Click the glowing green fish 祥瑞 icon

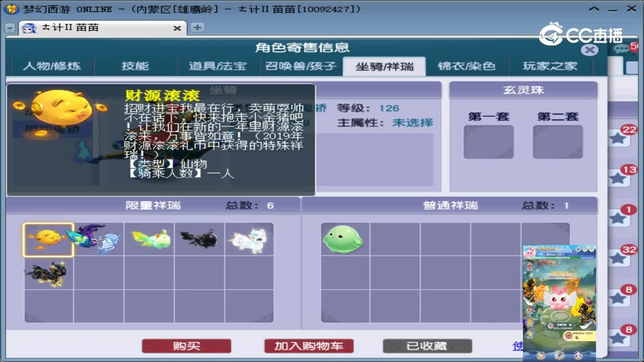click(x=149, y=241)
